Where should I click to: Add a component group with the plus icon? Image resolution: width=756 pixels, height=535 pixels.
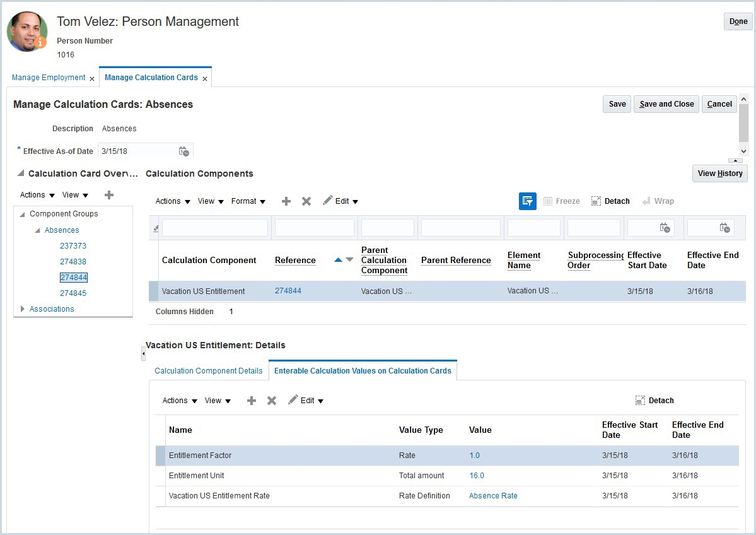(109, 195)
